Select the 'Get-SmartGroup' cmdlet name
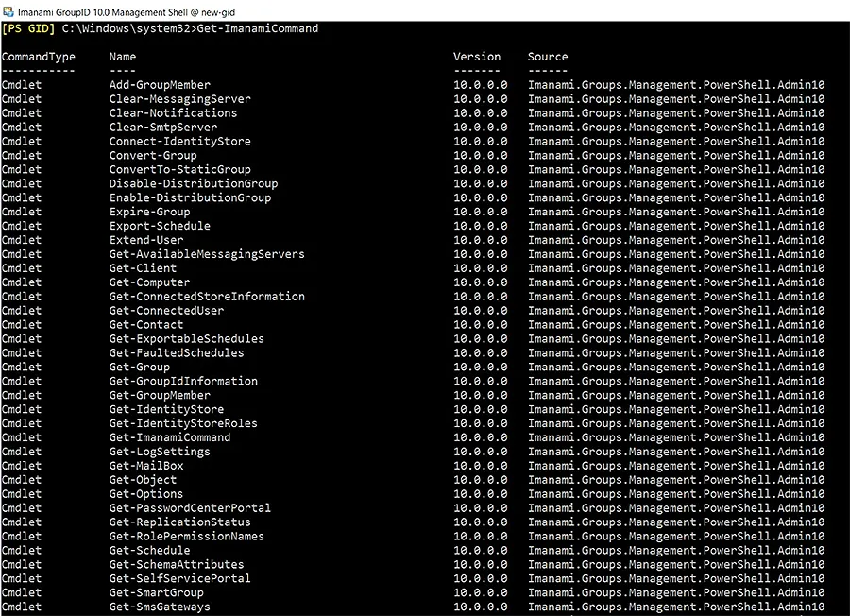 157,592
